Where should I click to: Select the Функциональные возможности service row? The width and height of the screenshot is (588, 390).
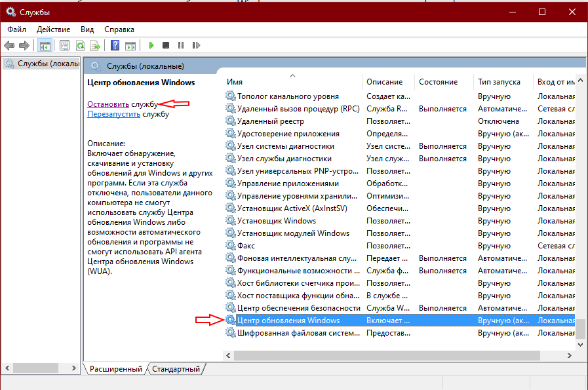pos(400,270)
